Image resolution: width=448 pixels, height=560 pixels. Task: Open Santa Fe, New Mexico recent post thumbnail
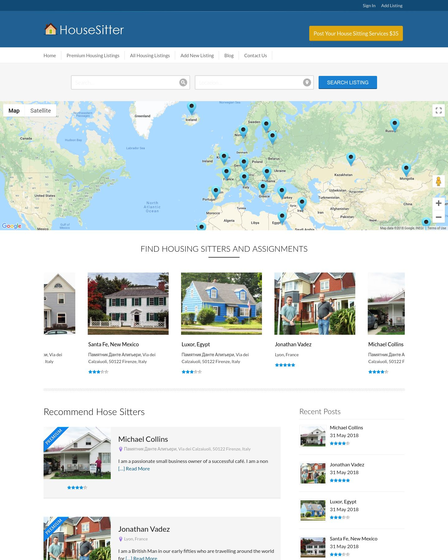[313, 547]
